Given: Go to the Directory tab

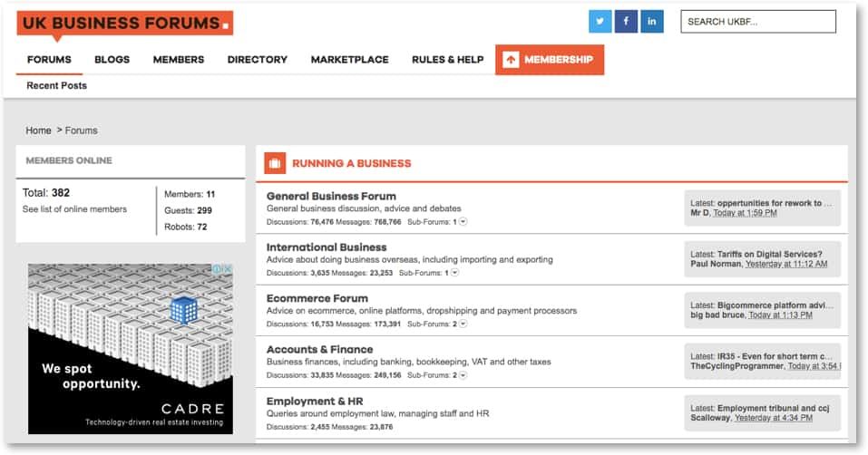Looking at the screenshot, I should click(x=257, y=60).
